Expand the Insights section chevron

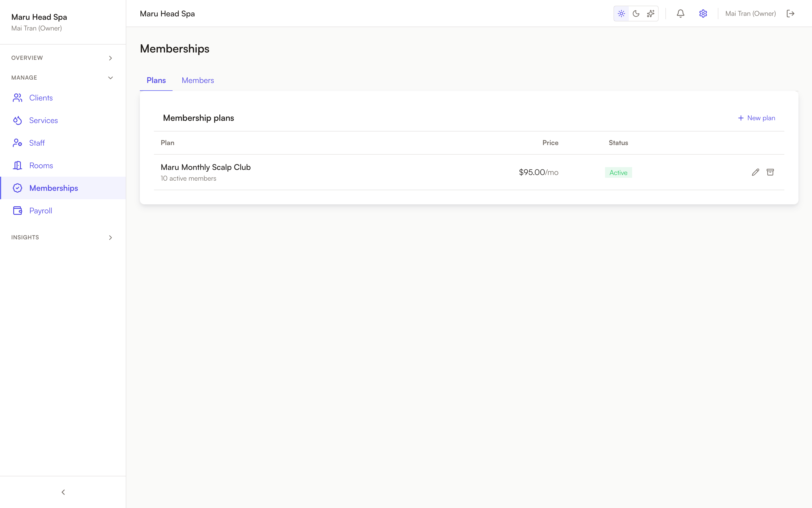tap(111, 238)
